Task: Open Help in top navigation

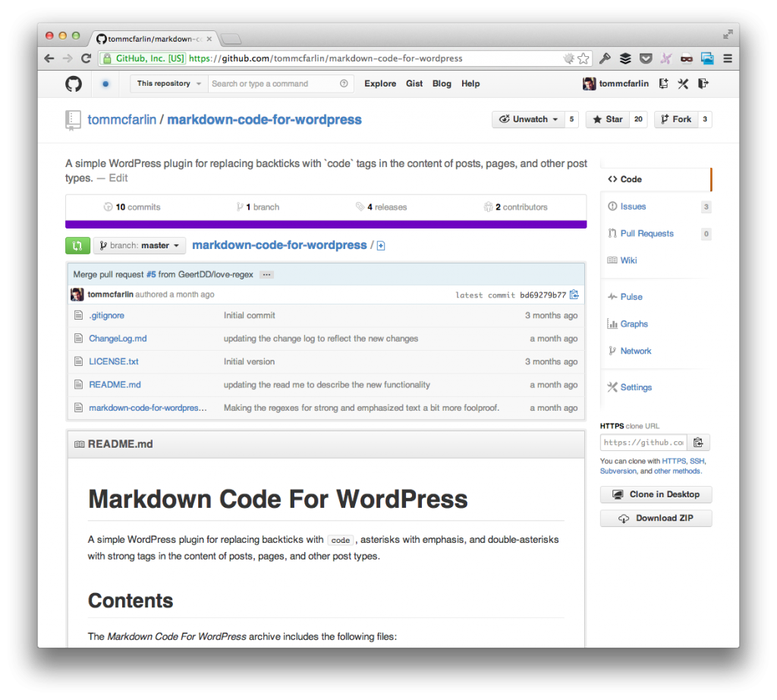Action: click(470, 84)
